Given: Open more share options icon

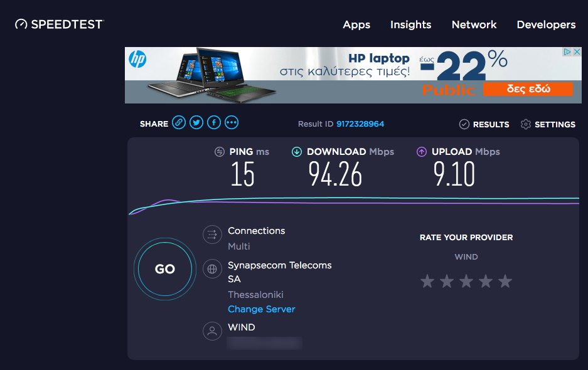Looking at the screenshot, I should 232,123.
